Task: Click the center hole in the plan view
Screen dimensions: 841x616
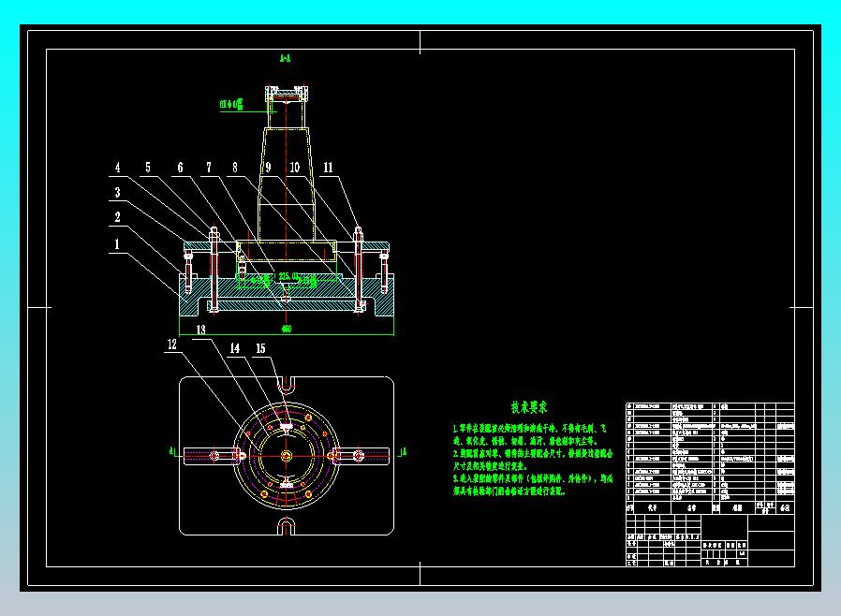Action: point(286,456)
